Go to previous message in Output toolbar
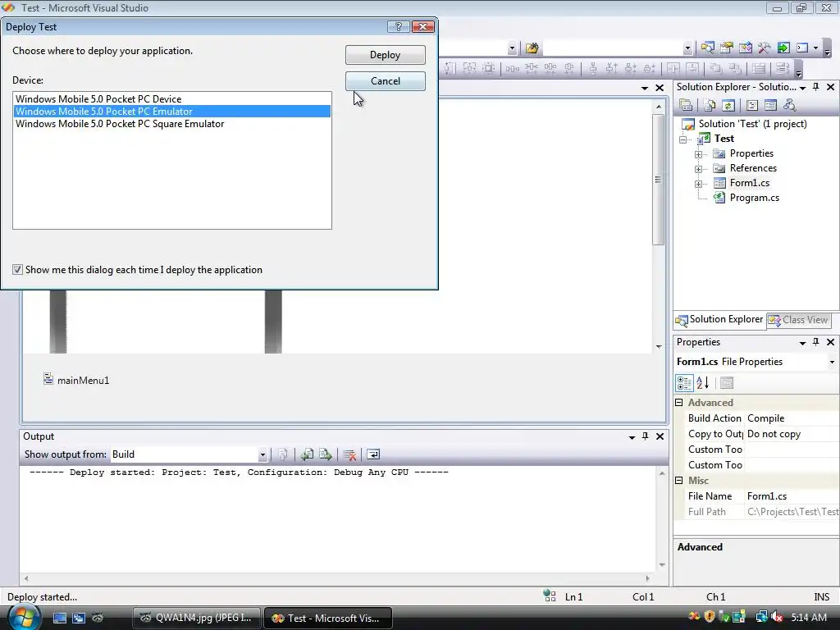This screenshot has width=840, height=630. click(x=307, y=454)
